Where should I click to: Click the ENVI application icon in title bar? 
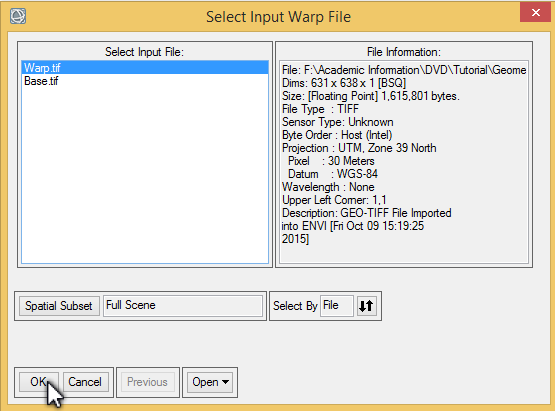point(18,16)
